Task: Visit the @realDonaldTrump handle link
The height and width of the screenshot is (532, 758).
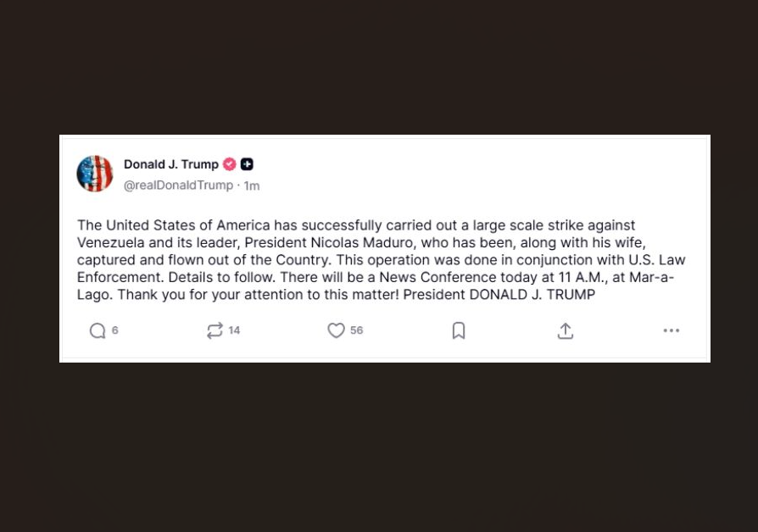Action: (x=178, y=186)
